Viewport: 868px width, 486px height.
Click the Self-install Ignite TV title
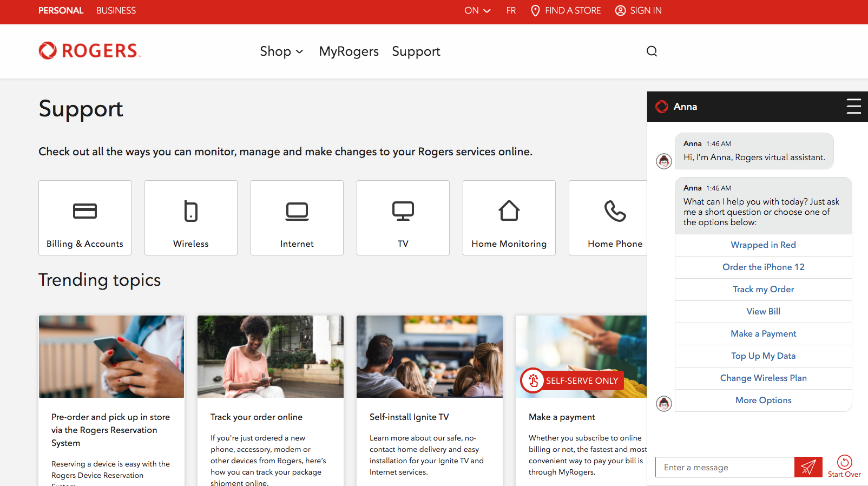pyautogui.click(x=409, y=417)
